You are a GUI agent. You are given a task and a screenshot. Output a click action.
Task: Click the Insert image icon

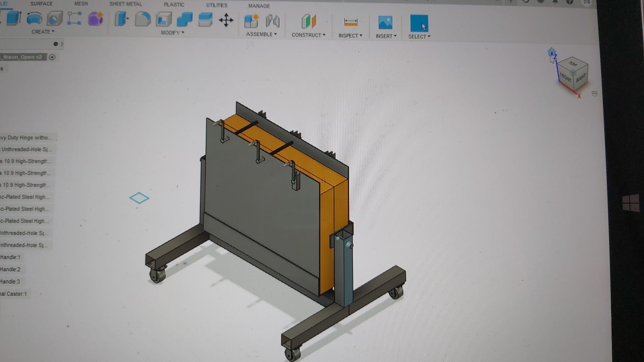(385, 23)
